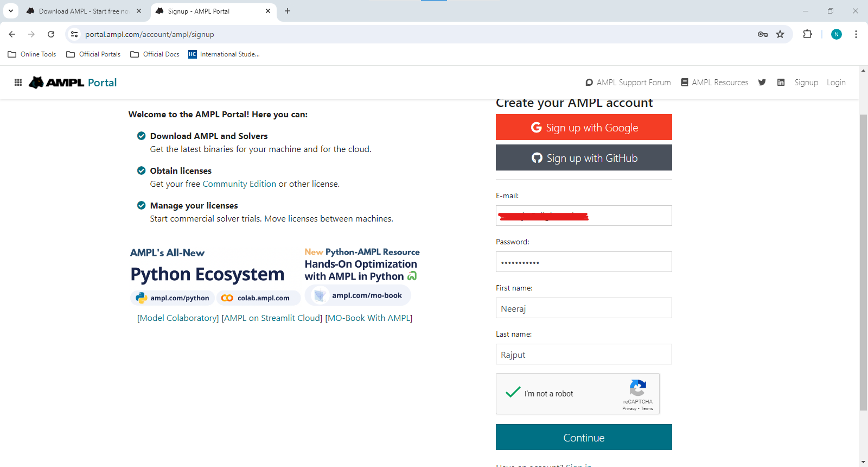Click the Last name field
This screenshot has width=868, height=467.
[584, 354]
